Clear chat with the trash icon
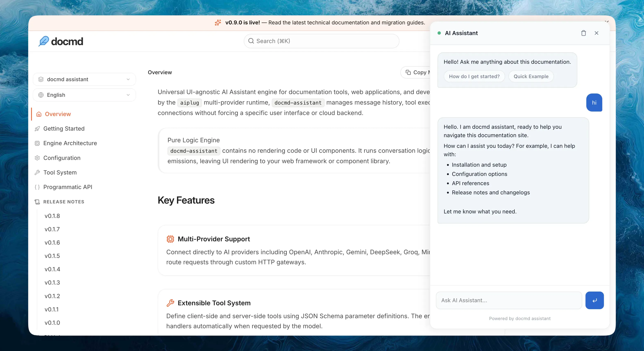 click(584, 33)
